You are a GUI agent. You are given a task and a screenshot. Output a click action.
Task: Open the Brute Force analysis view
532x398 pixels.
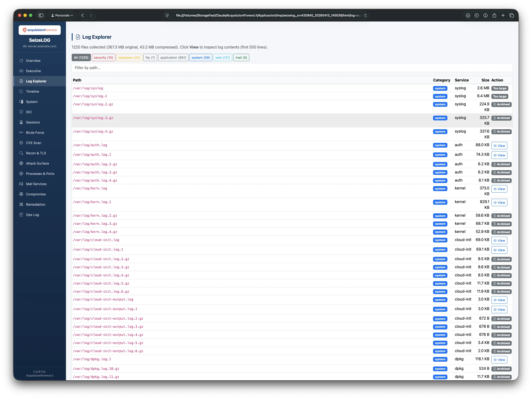click(x=35, y=132)
